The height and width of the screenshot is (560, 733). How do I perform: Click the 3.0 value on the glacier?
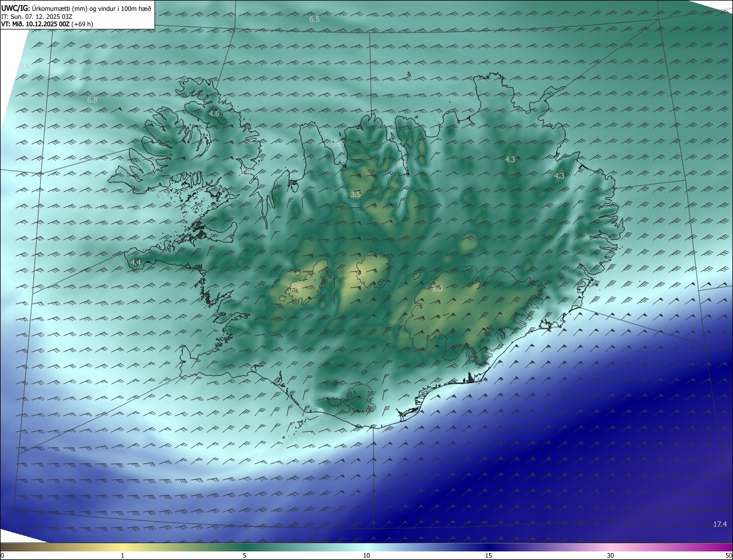click(x=437, y=289)
